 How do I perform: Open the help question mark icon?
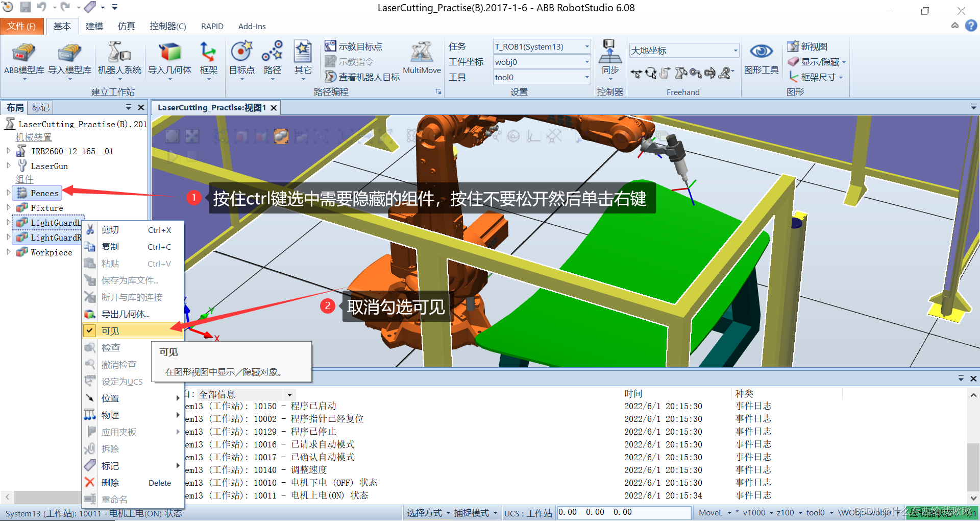point(971,26)
